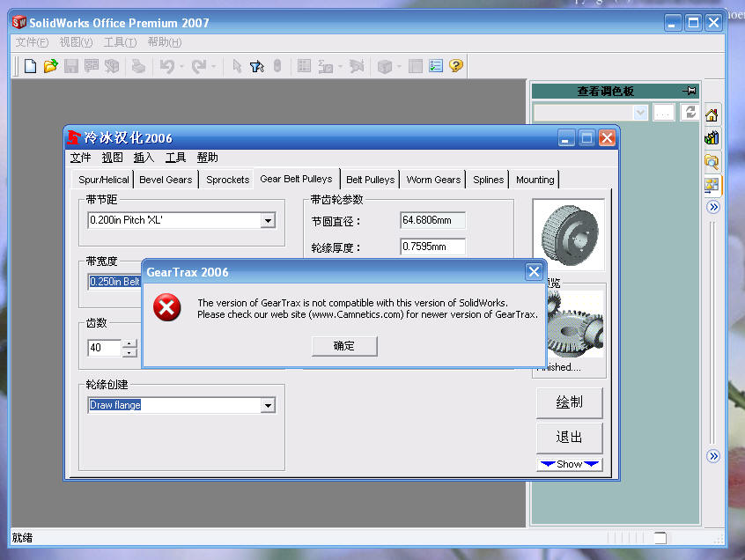Select the arrow pointer tool
The image size is (745, 560).
tap(237, 66)
